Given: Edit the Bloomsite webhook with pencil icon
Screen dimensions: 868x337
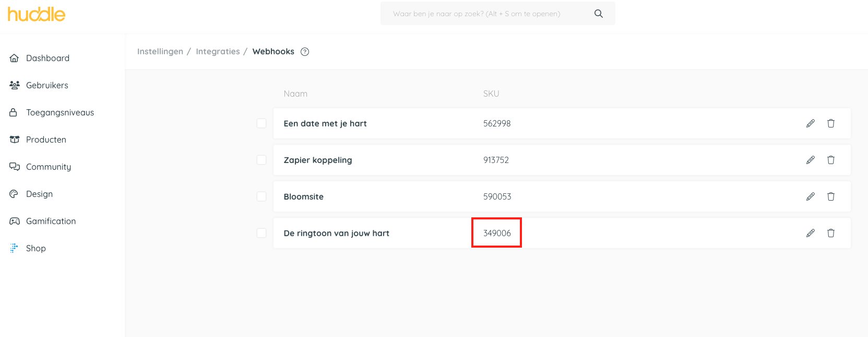Looking at the screenshot, I should tap(811, 196).
